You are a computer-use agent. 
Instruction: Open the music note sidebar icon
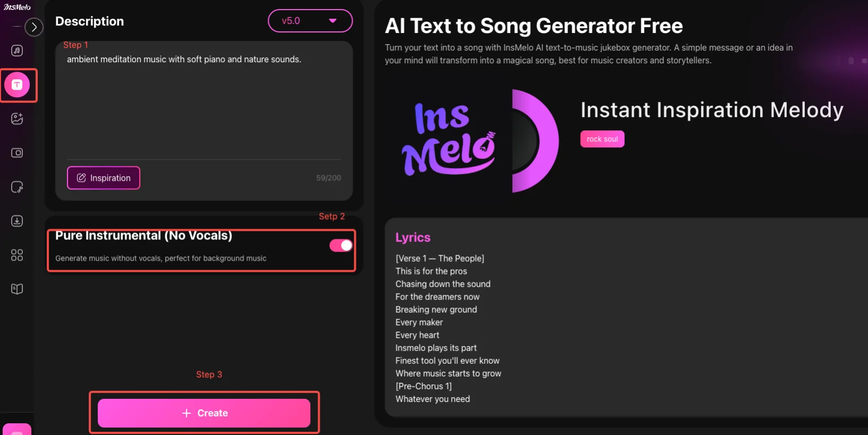(x=17, y=51)
